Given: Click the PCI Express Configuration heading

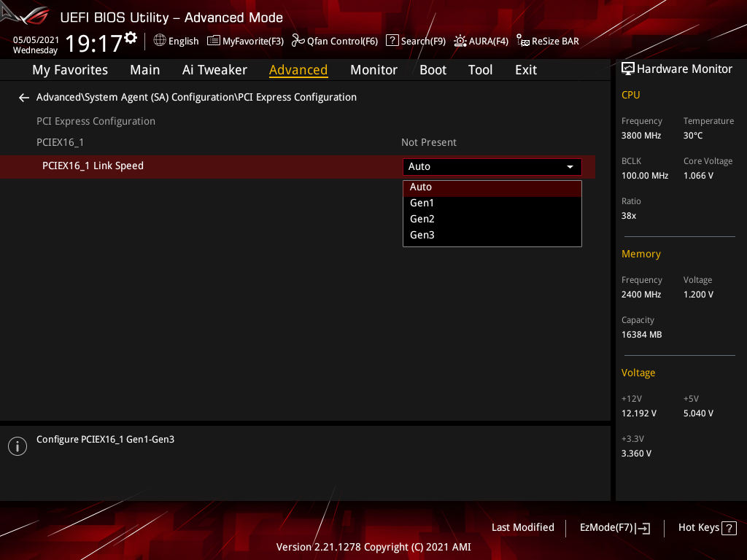Looking at the screenshot, I should tap(96, 122).
